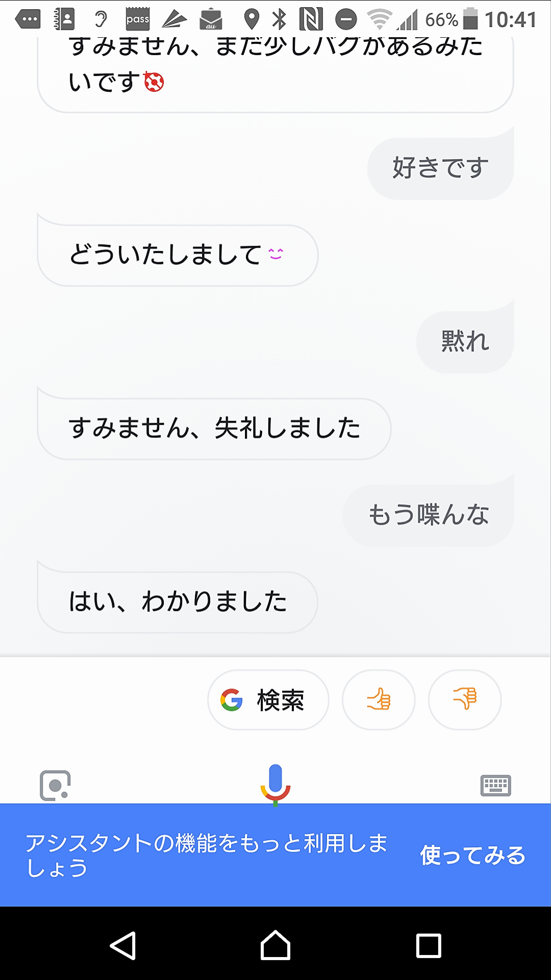
Task: Tap the Bluetooth icon in status bar
Action: (279, 19)
